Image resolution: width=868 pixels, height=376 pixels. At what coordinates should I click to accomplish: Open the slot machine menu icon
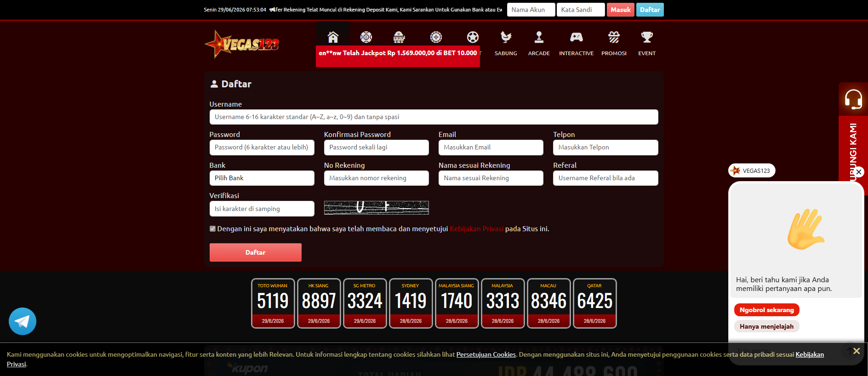tap(399, 37)
